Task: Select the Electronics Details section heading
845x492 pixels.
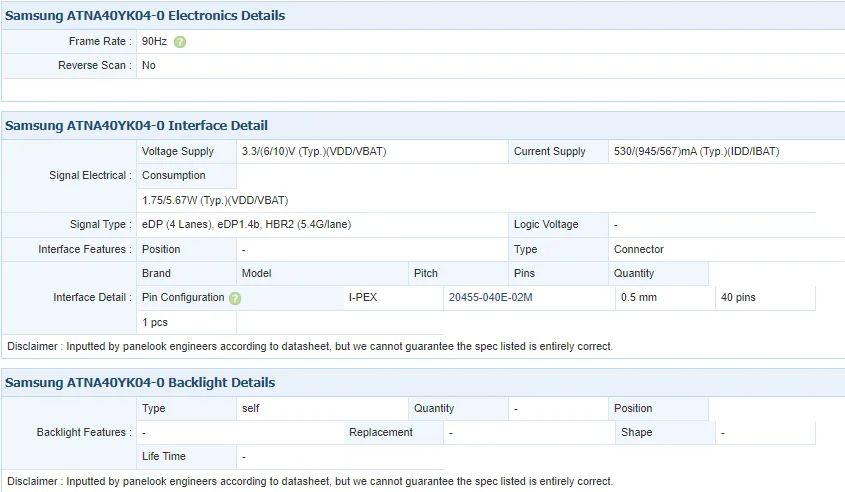Action: (x=145, y=16)
